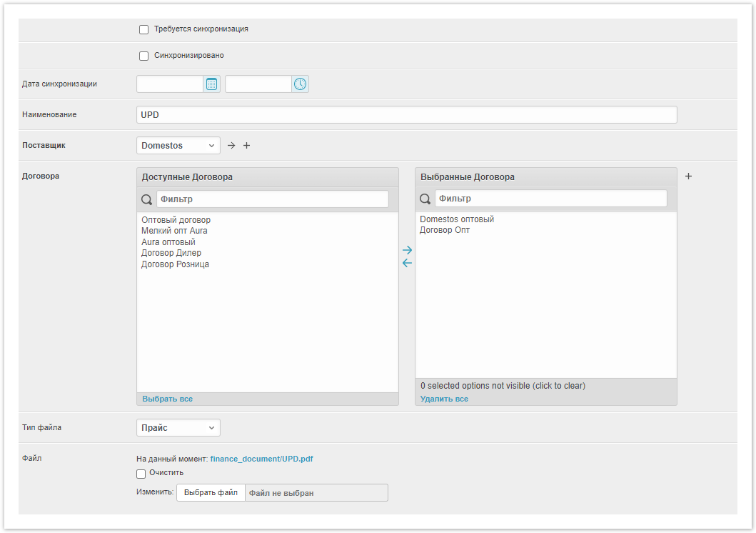Select Domestos оптовый in chosen contracts
Viewport: 756px width, 533px height.
click(x=457, y=219)
